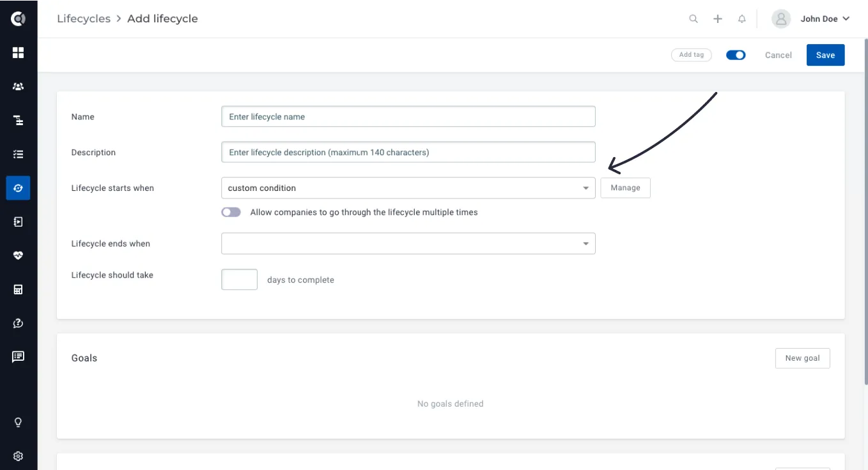The width and height of the screenshot is (868, 470).
Task: Click the lifecycle name input field
Action: click(408, 117)
